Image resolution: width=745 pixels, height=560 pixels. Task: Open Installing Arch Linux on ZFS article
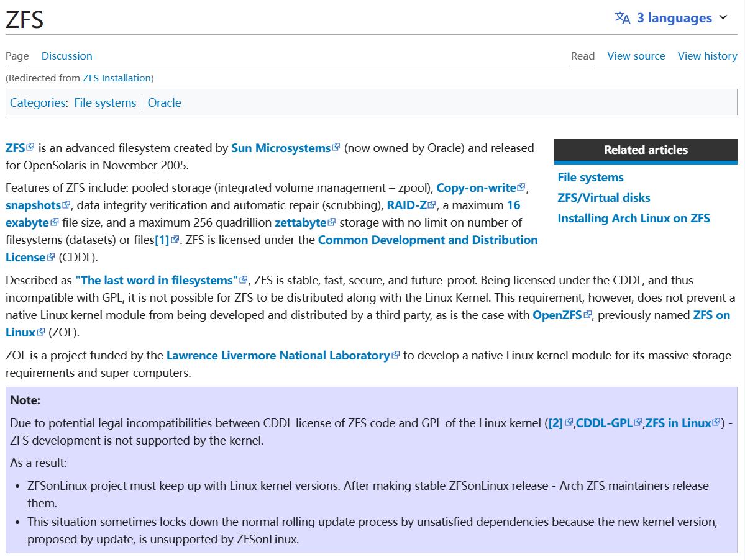(633, 219)
